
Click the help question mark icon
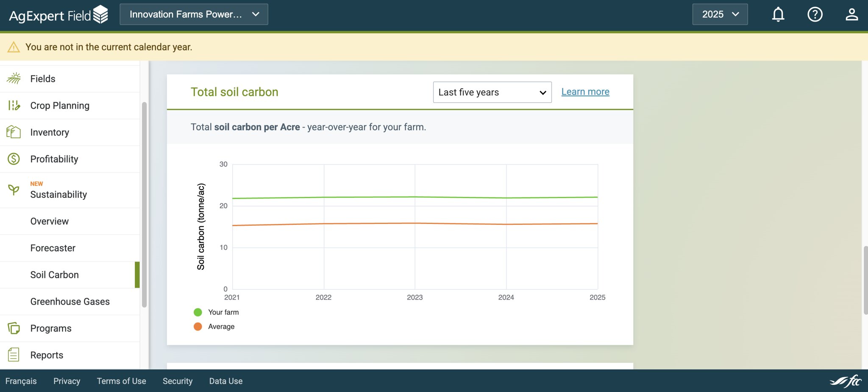(x=815, y=14)
